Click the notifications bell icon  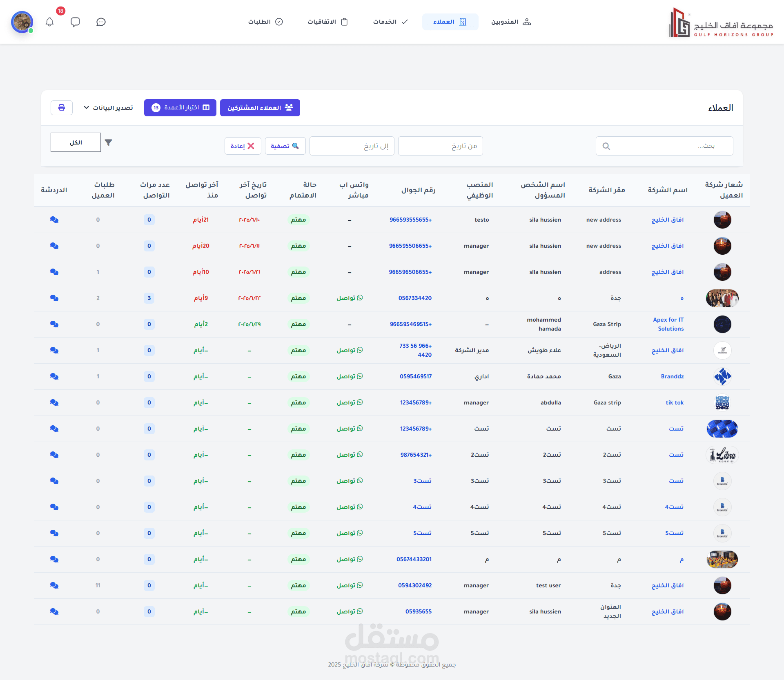tap(50, 22)
